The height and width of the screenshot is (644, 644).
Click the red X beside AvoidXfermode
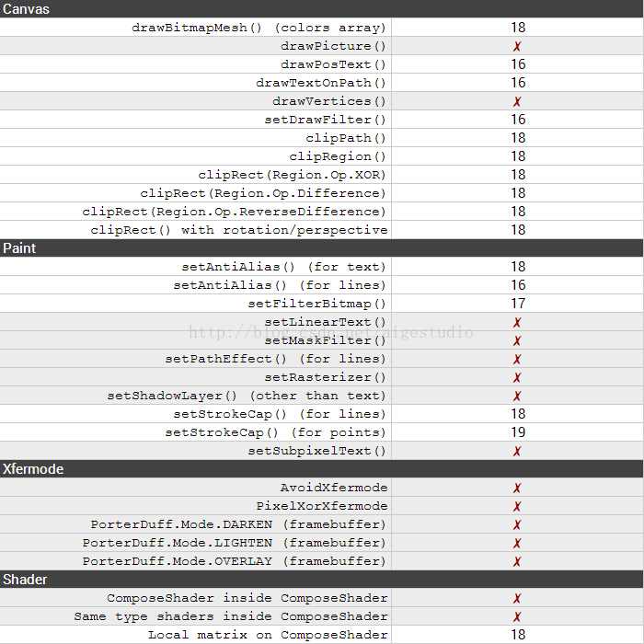click(x=517, y=488)
